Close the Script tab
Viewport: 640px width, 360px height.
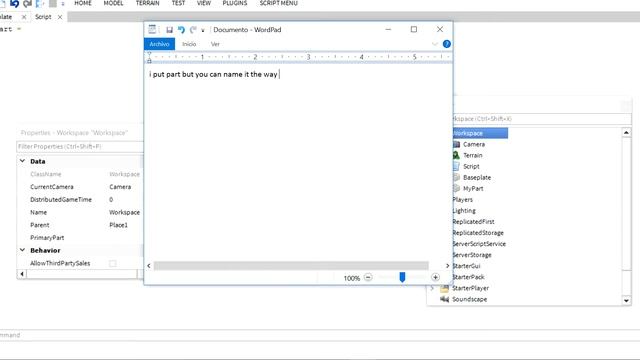pos(60,17)
